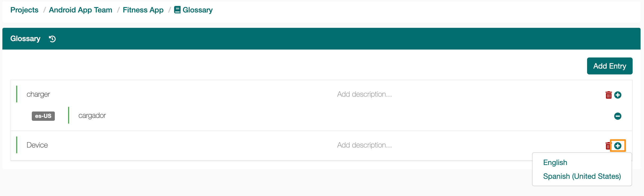Image resolution: width=644 pixels, height=196 pixels.
Task: Add a translation to the charger entry
Action: [618, 95]
